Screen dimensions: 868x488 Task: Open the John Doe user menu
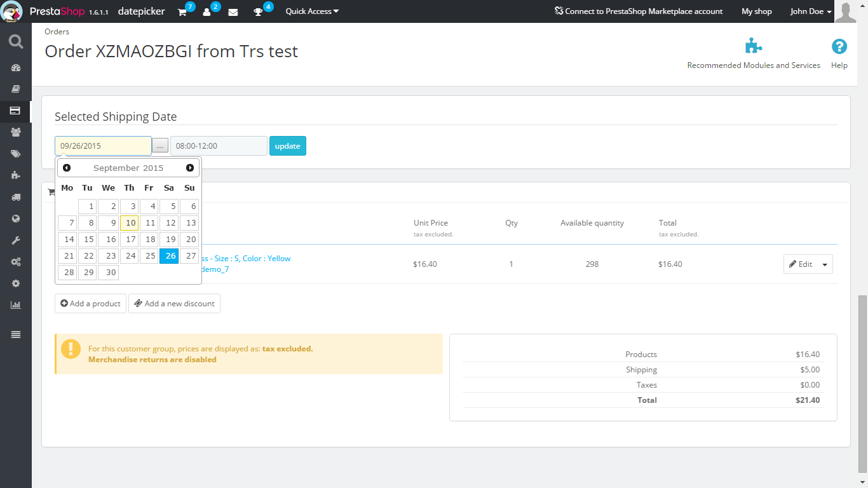tap(811, 11)
